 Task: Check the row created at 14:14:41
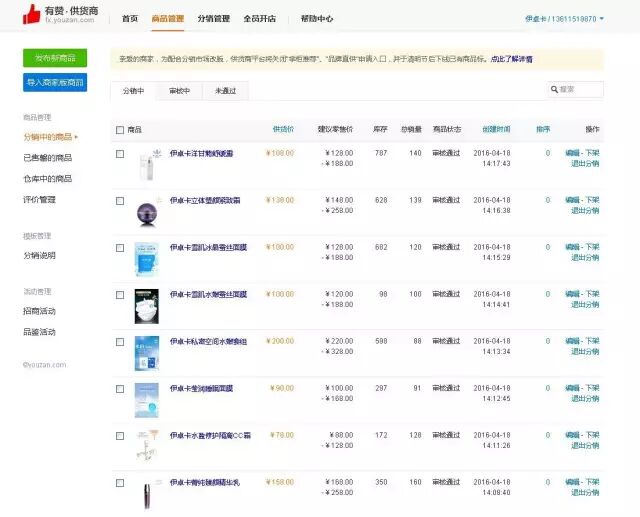click(120, 295)
